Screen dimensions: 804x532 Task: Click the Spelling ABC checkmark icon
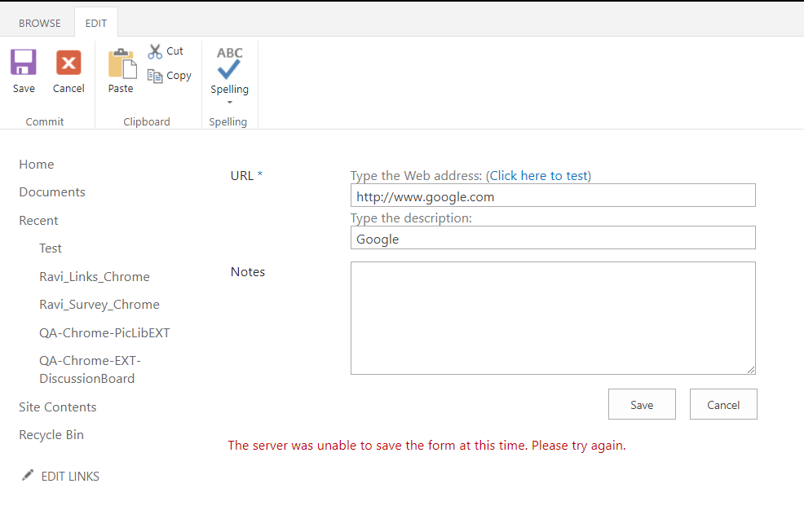pyautogui.click(x=229, y=63)
